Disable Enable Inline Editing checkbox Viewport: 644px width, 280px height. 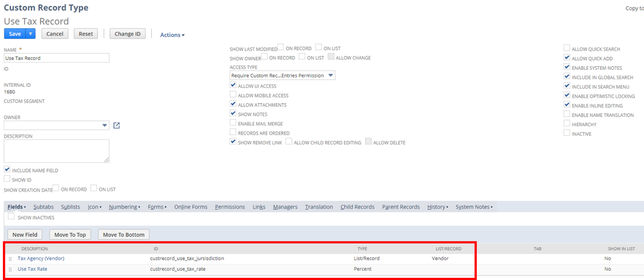pos(567,105)
